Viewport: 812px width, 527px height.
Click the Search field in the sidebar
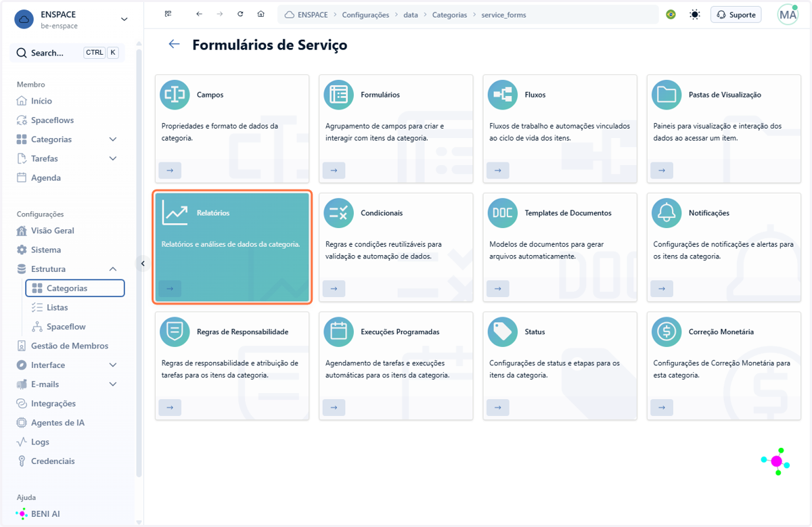(x=68, y=53)
